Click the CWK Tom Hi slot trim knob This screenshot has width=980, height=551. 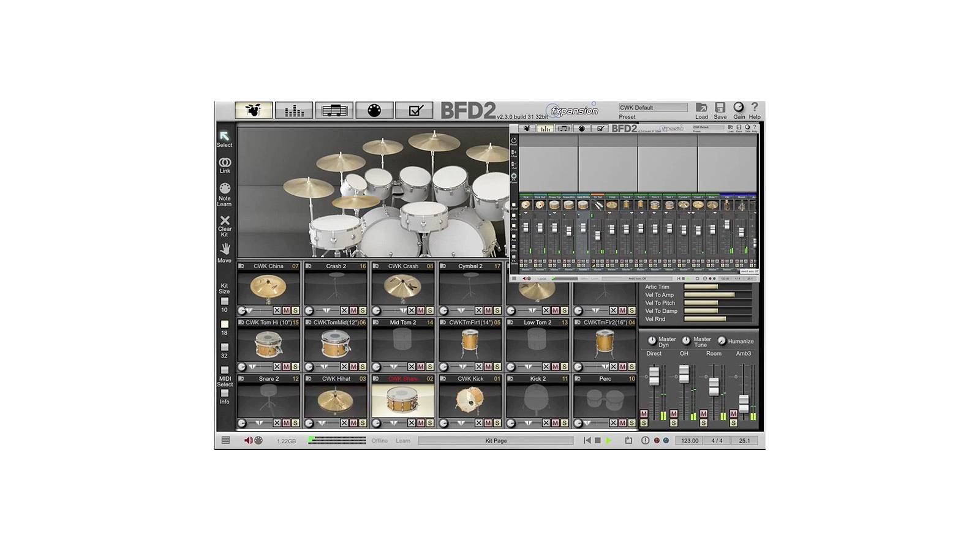[x=242, y=367]
